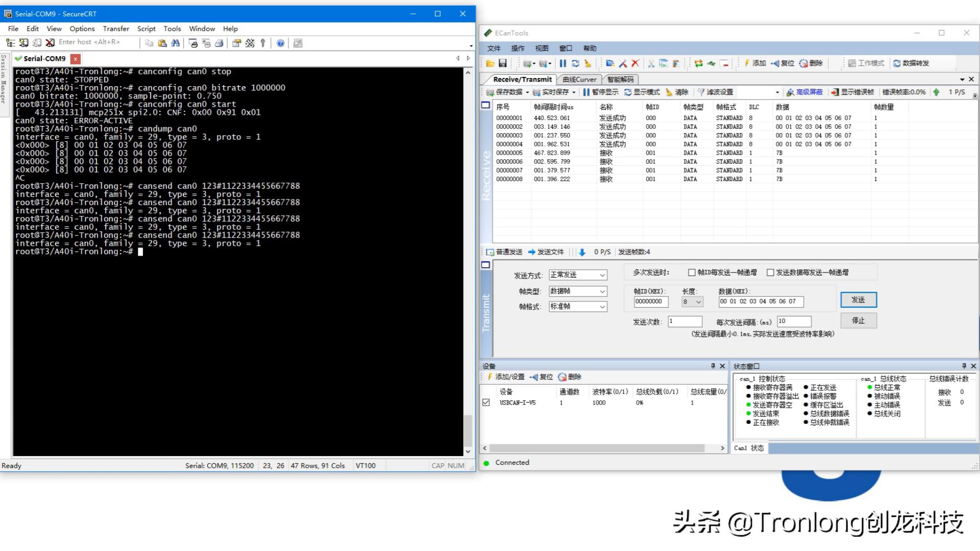Viewport: 980px width, 551px height.
Task: Open the 帧格式 frame format dropdown
Action: click(x=578, y=307)
